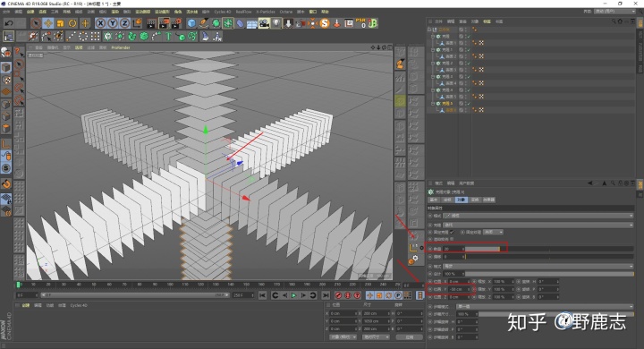Image resolution: width=644 pixels, height=349 pixels.
Task: Toggle green enable checkmark of 克隆.2
Action: (469, 64)
